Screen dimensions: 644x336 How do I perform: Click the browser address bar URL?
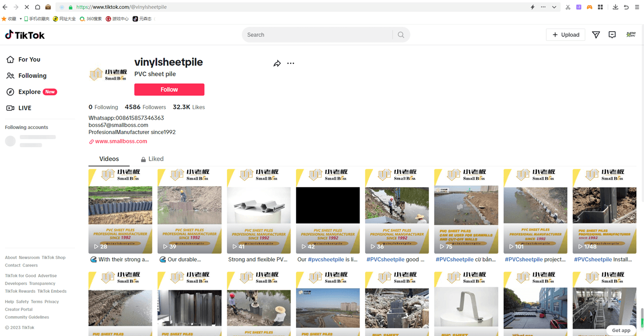coord(122,7)
